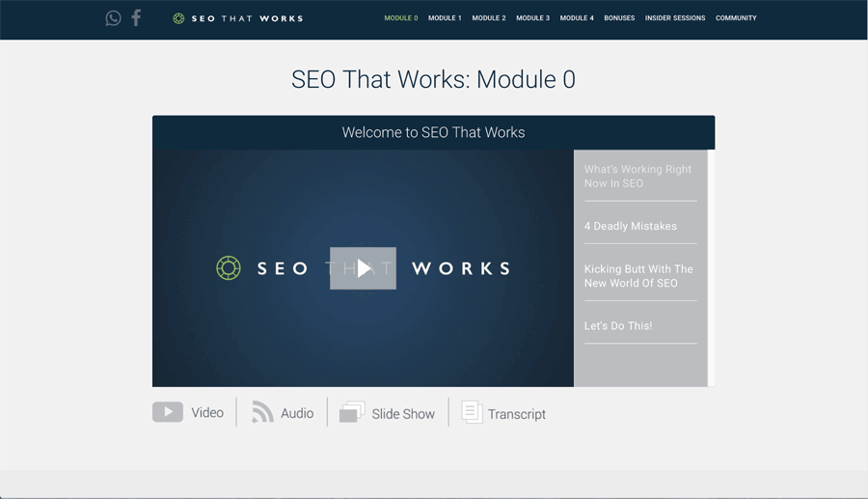The height and width of the screenshot is (499, 868).
Task: Click the lesson list scrollbar
Action: [x=712, y=268]
